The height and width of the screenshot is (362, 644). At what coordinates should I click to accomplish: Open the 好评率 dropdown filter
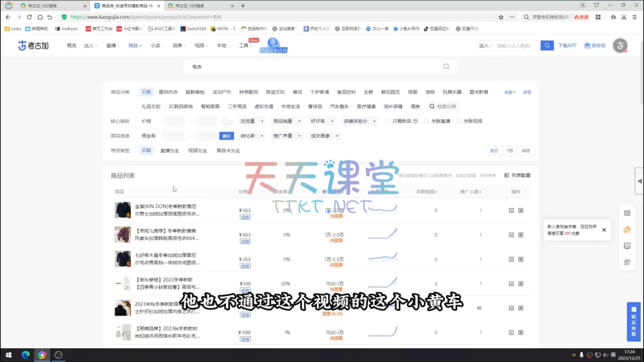(x=323, y=121)
